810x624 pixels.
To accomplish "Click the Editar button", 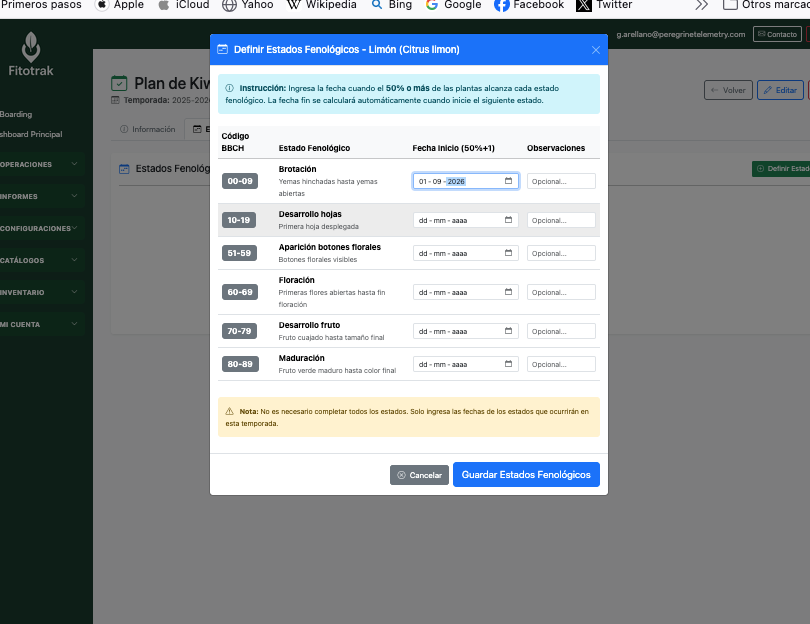I will (780, 90).
